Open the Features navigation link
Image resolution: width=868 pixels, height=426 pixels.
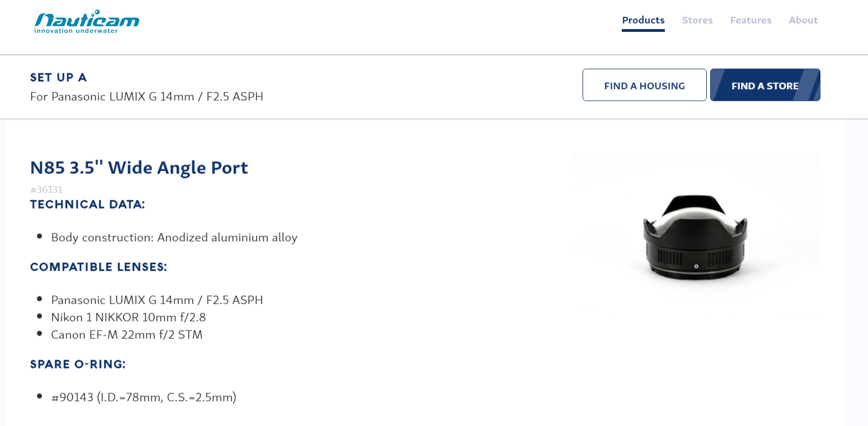[x=750, y=20]
